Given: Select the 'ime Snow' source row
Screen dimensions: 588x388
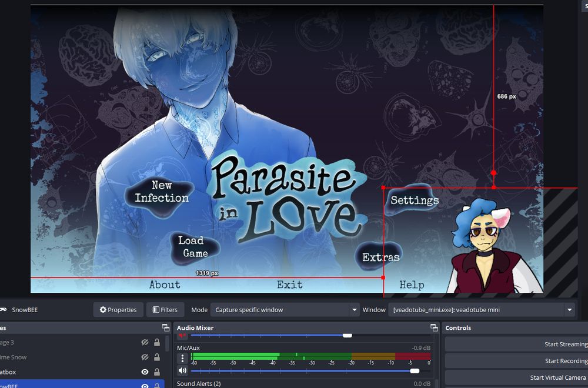Looking at the screenshot, I should [x=82, y=357].
